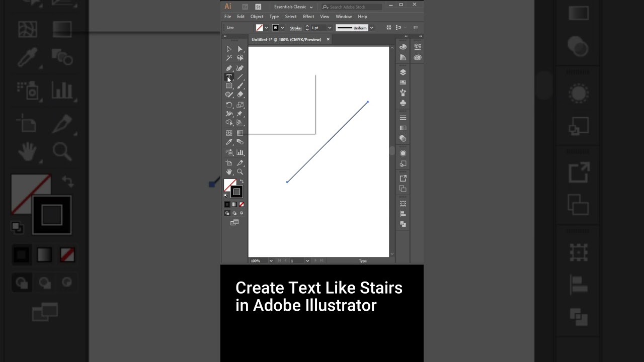This screenshot has width=644, height=362.
Task: Select the Zoom tool
Action: coord(240,172)
